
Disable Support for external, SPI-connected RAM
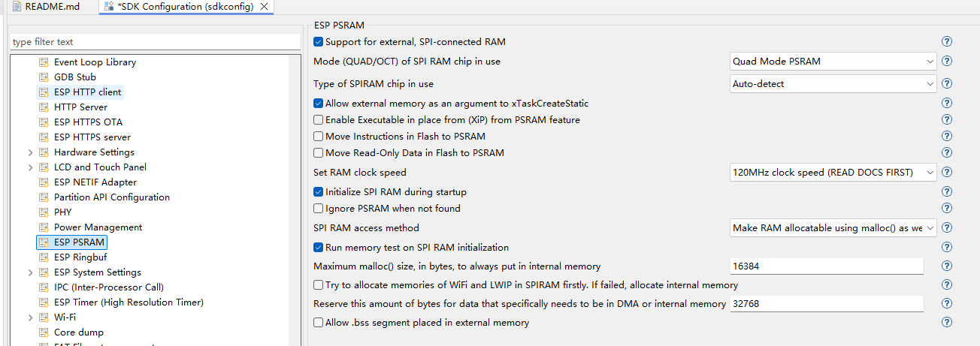(319, 42)
